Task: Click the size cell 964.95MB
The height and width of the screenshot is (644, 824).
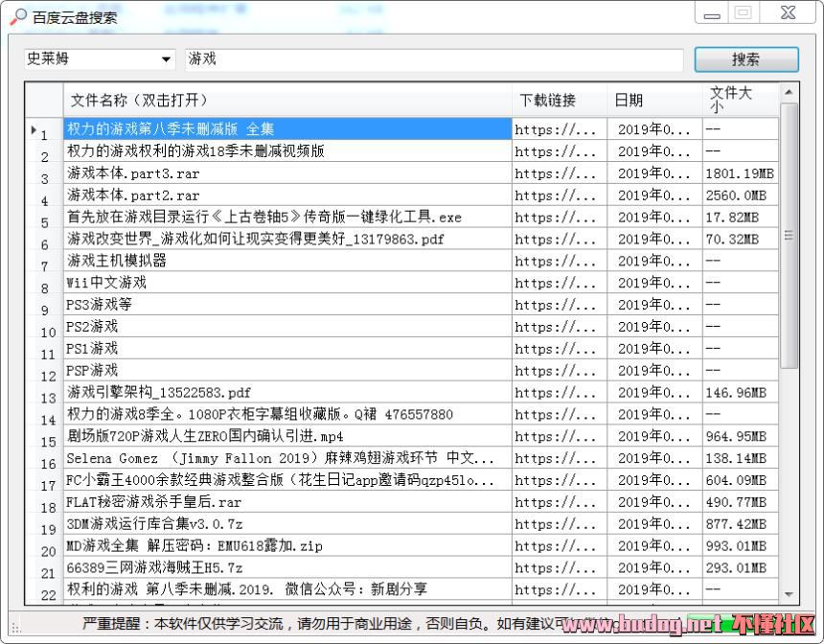Action: (740, 436)
